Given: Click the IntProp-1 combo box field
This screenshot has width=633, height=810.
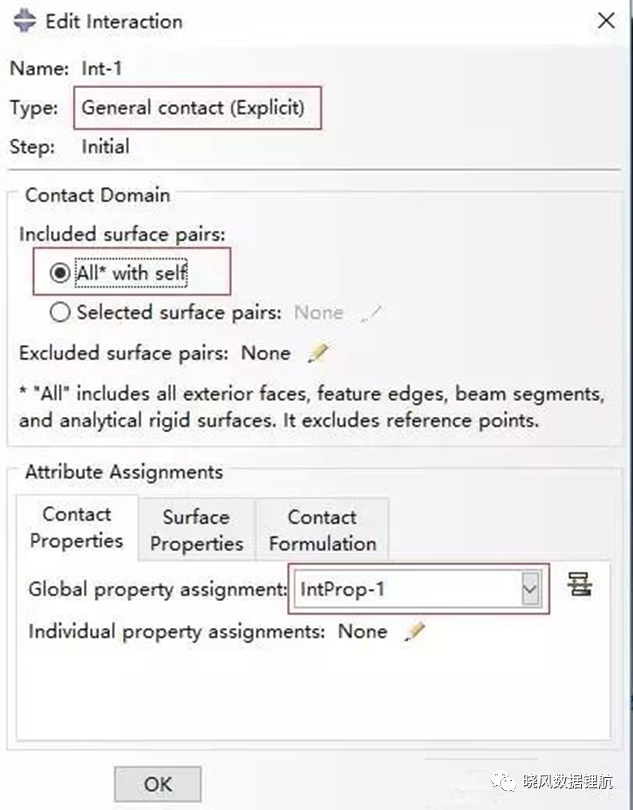Looking at the screenshot, I should click(418, 588).
